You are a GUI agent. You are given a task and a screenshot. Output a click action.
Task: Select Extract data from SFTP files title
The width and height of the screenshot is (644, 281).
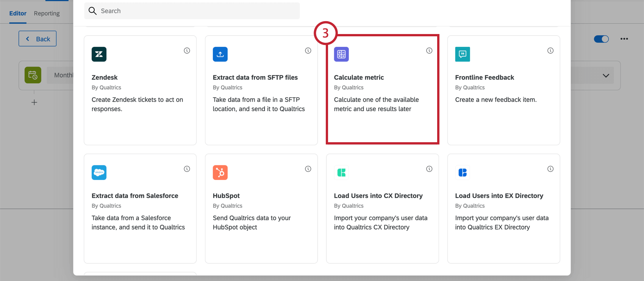(255, 78)
